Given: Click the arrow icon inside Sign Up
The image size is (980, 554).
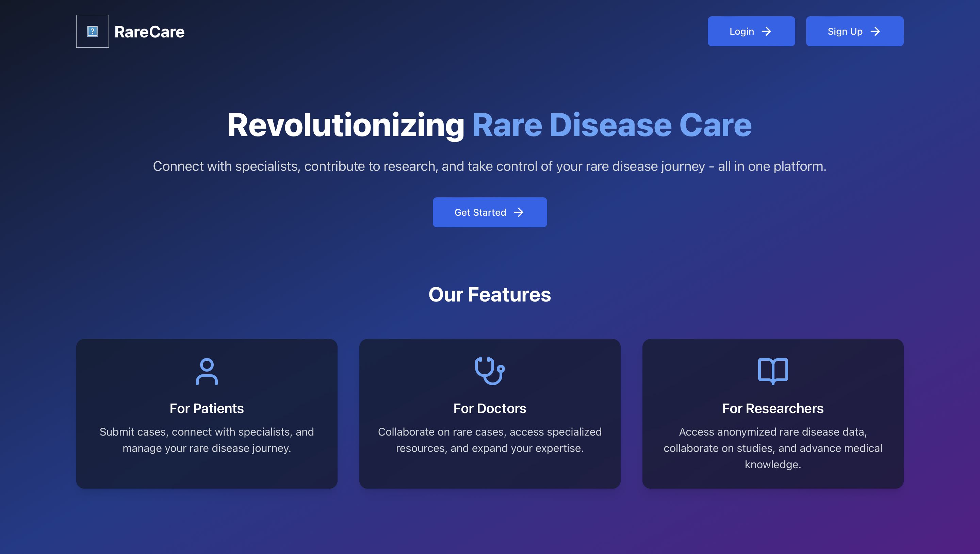Looking at the screenshot, I should (875, 31).
